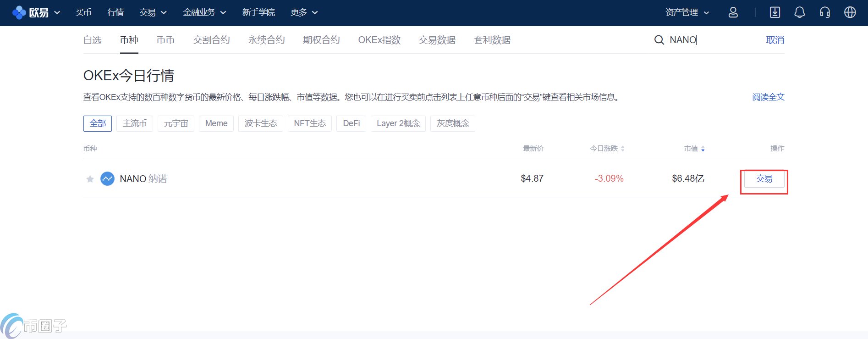Sort by 市值 column arrows
868x339 pixels.
[703, 149]
